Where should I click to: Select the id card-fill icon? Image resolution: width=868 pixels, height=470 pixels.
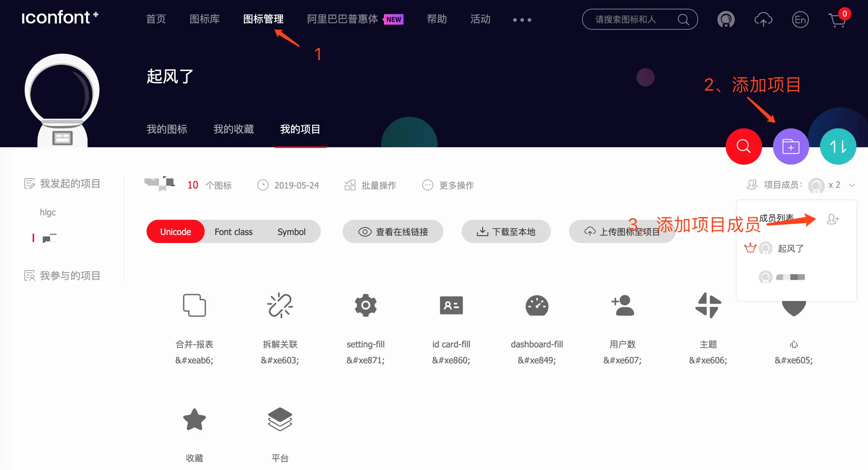(451, 306)
